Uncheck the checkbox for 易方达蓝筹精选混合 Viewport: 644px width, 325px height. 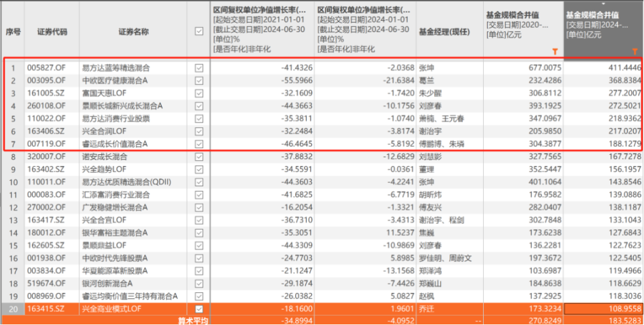pos(199,68)
